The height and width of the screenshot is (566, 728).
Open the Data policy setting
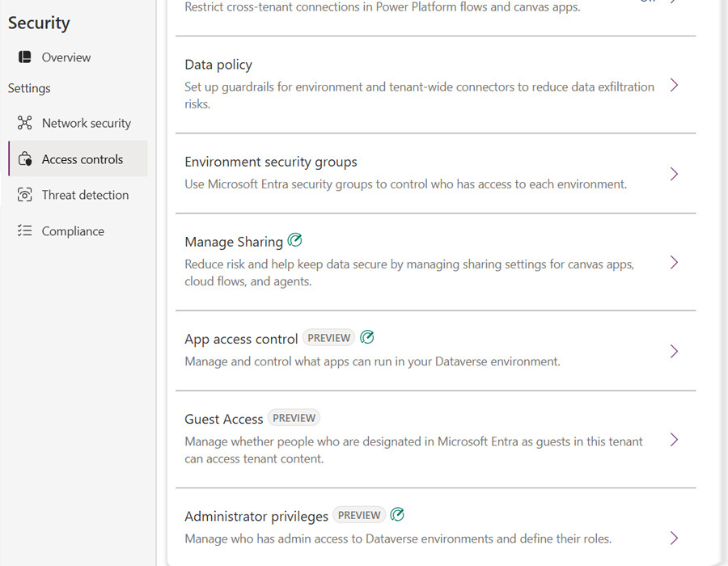tap(435, 85)
